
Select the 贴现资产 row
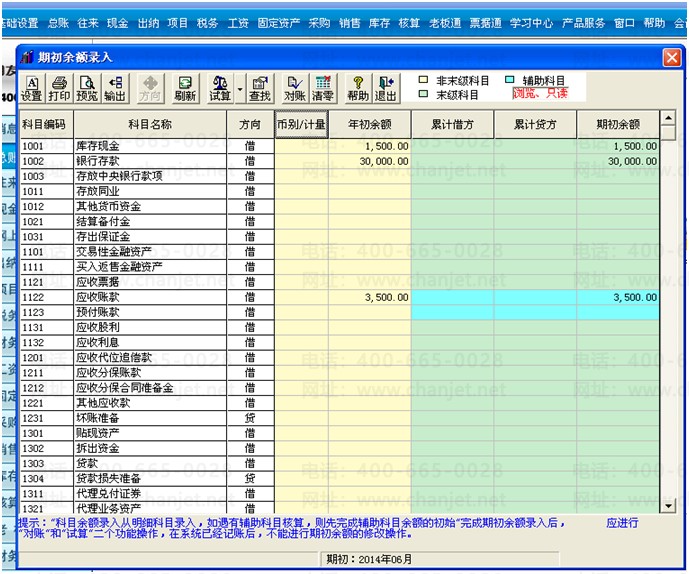point(339,433)
